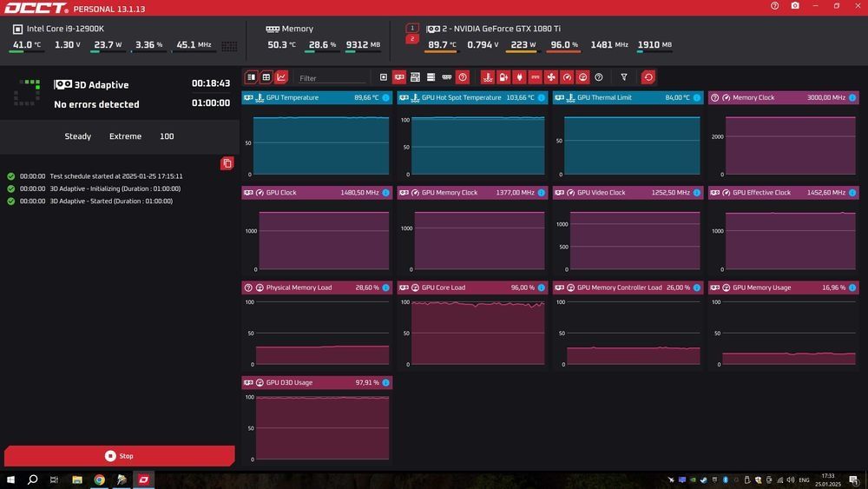Open info for the GPU Memory Clock graph

tap(542, 193)
